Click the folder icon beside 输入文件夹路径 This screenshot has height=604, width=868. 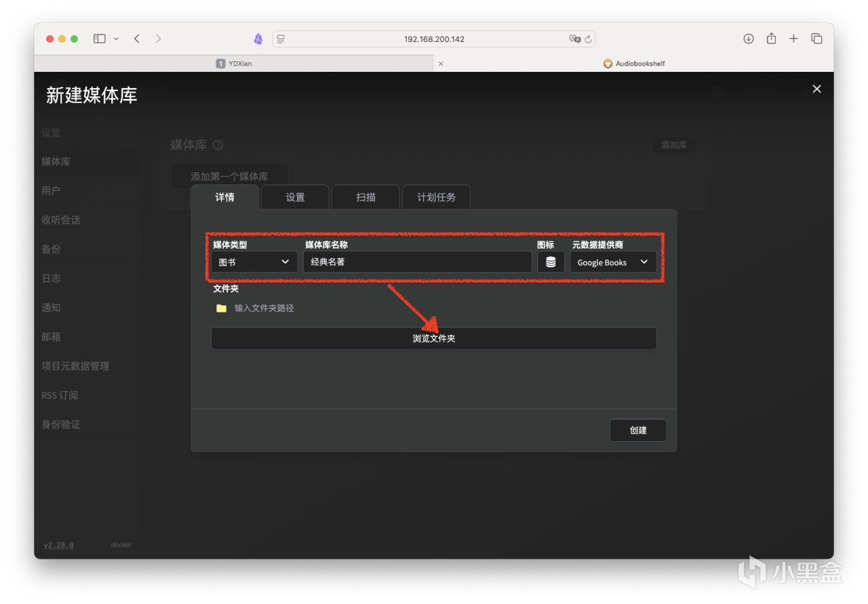point(221,308)
